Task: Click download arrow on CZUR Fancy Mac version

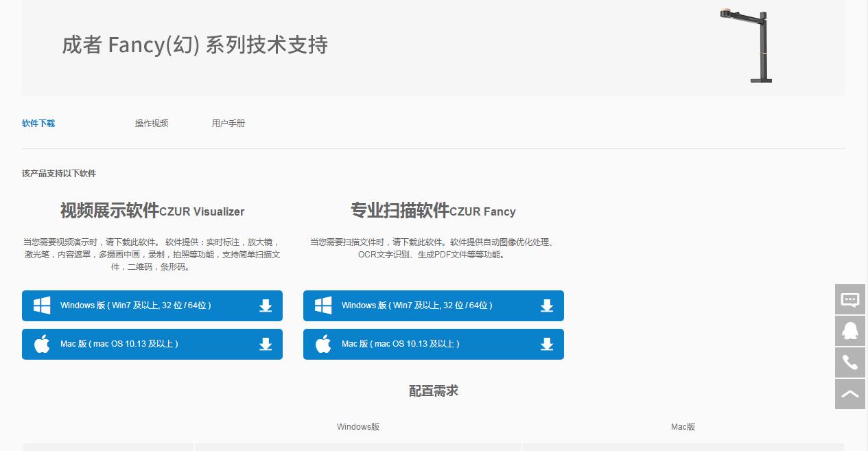Action: 547,344
